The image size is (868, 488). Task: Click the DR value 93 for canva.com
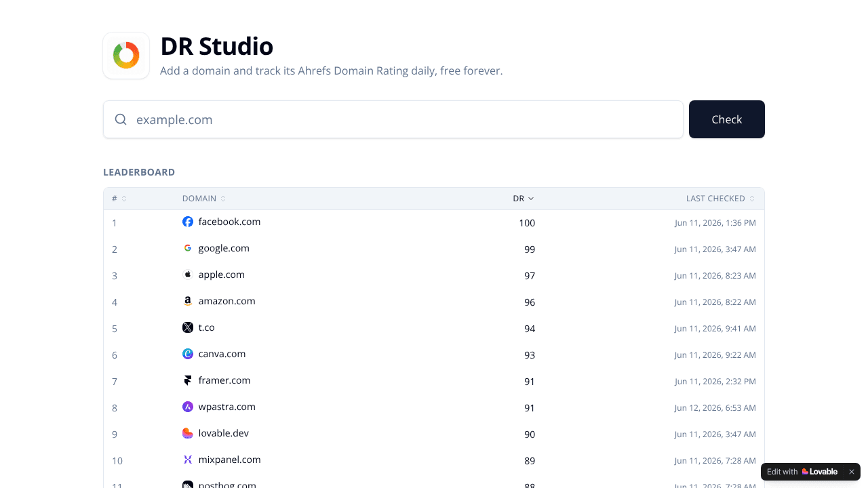point(530,355)
